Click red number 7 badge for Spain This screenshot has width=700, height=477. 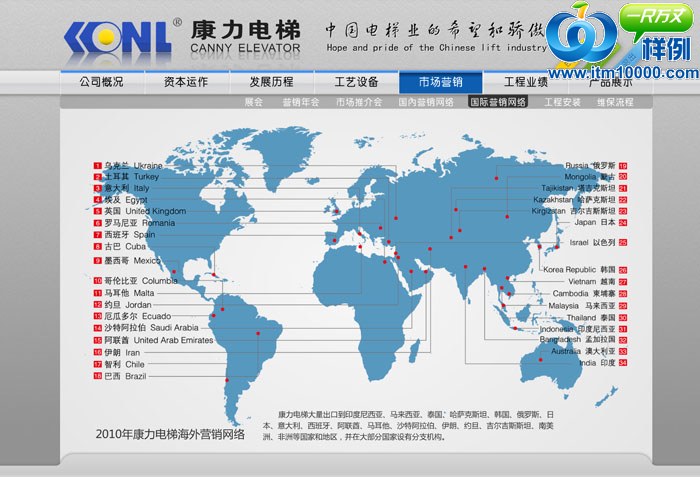tap(98, 234)
